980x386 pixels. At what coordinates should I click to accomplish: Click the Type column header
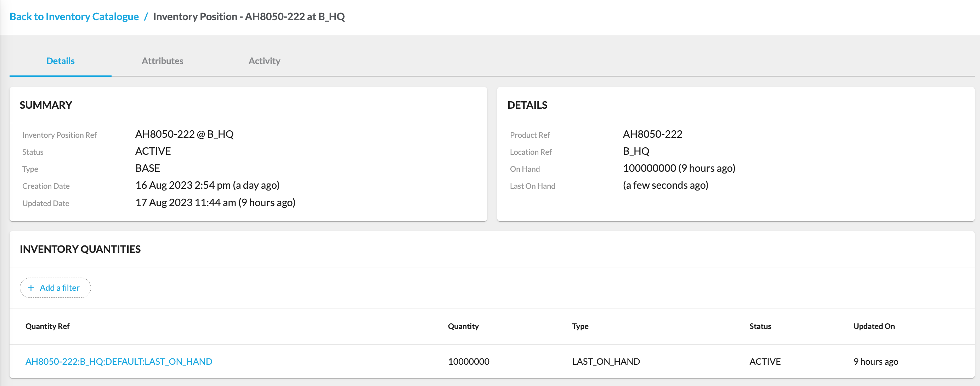tap(580, 326)
